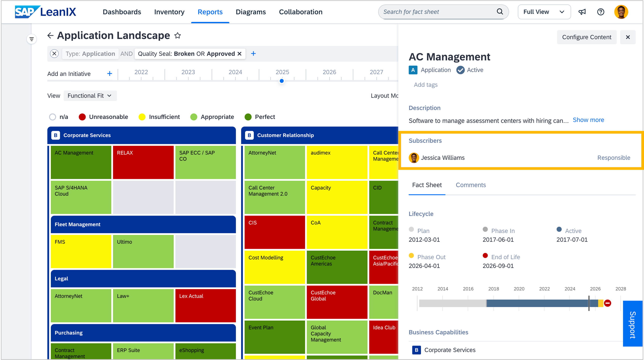Remove the Quality Seal filter X
This screenshot has height=360, width=644.
pos(240,54)
